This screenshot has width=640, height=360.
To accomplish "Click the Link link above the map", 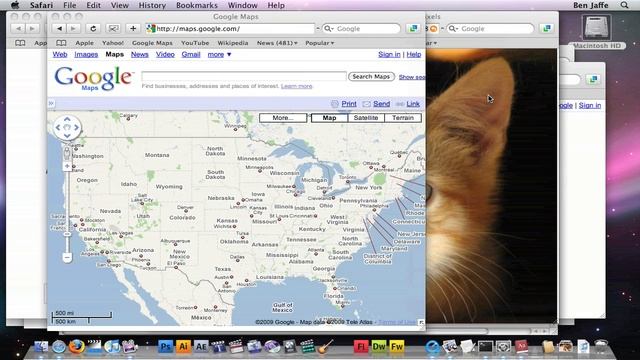I will point(413,104).
